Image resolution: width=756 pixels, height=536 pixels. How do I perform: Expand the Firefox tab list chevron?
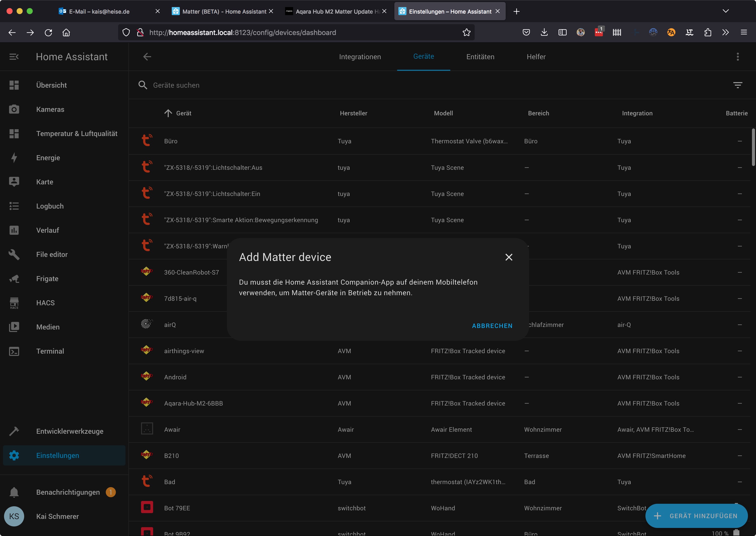click(725, 11)
